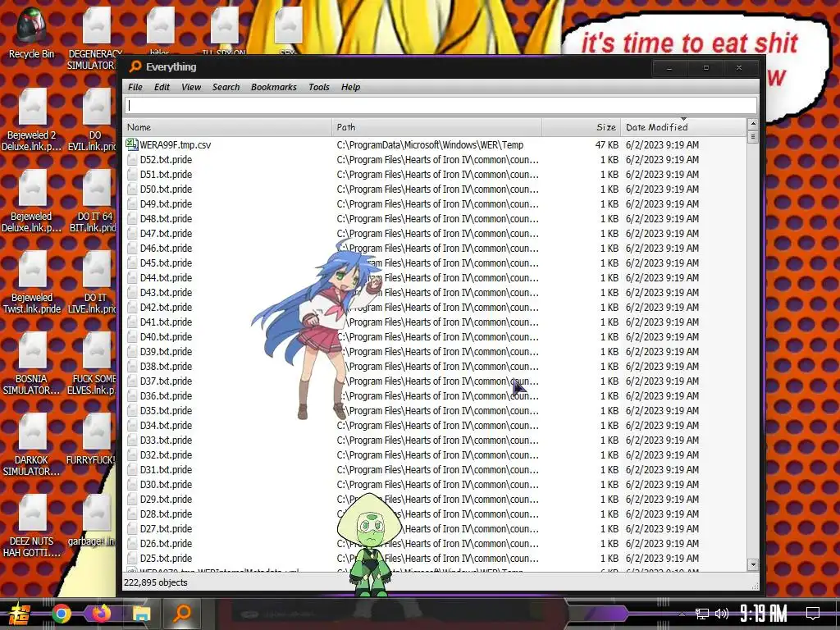Screen dimensions: 840x630
Task: Open the Recycle Bin desktop icon
Action: tap(31, 33)
